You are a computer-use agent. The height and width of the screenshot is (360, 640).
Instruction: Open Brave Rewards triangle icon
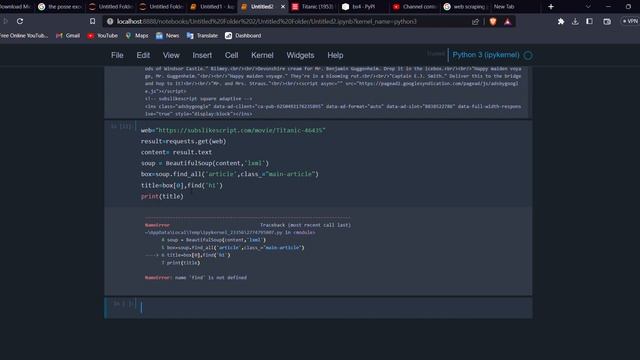click(507, 22)
